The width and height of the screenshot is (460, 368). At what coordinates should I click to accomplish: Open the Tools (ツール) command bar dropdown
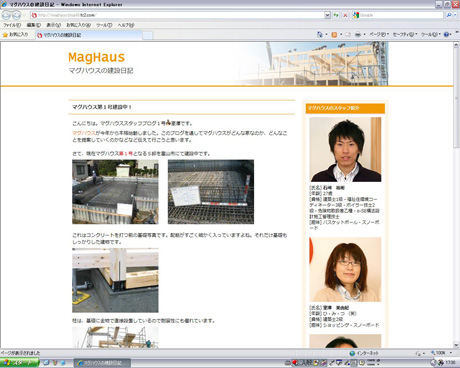pyautogui.click(x=430, y=34)
